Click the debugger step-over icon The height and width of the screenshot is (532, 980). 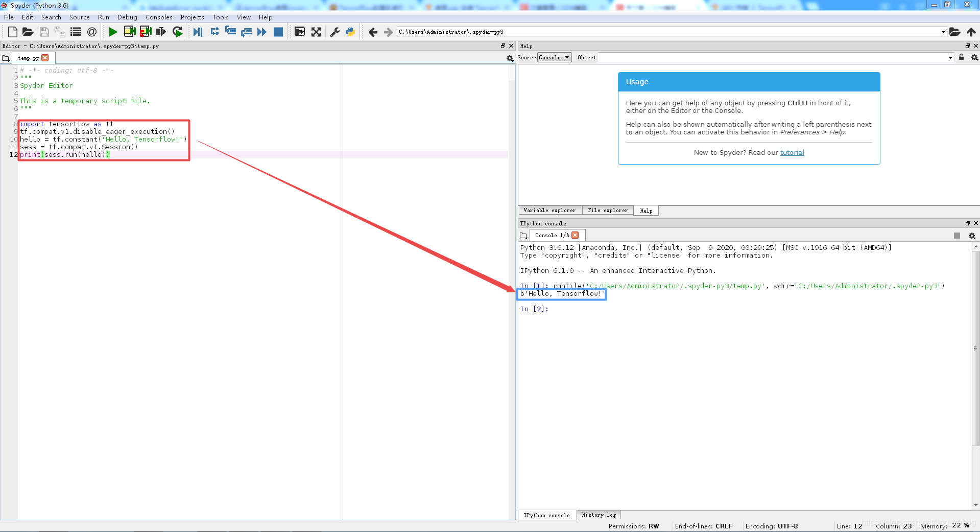(214, 32)
